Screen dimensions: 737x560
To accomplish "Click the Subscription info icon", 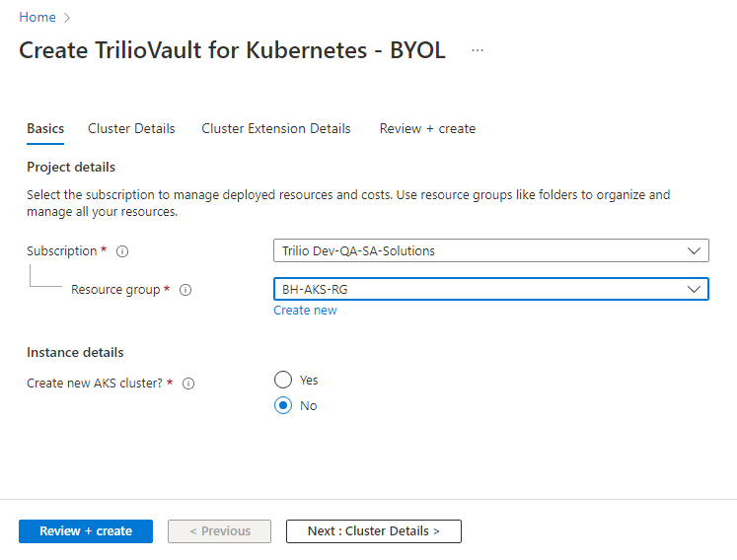I will point(122,251).
